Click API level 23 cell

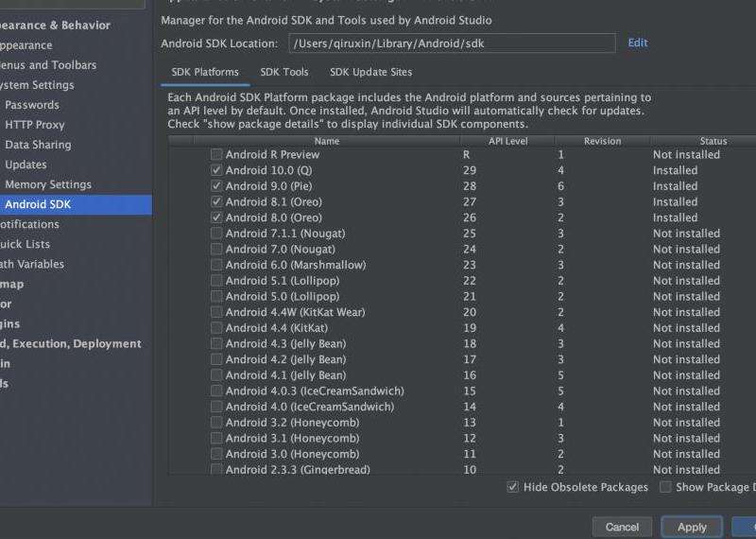point(470,265)
